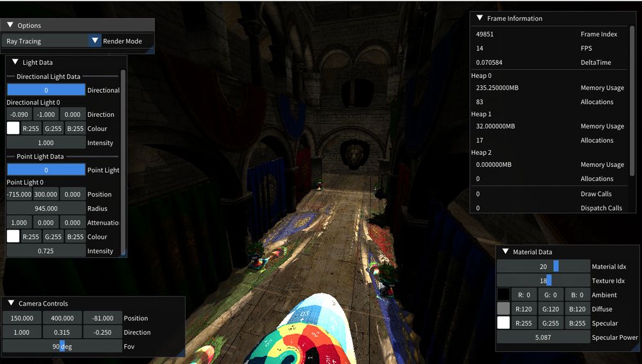Screen dimensions: 642x364
Task: Collapse the Camera Controls panel
Action: pos(11,303)
